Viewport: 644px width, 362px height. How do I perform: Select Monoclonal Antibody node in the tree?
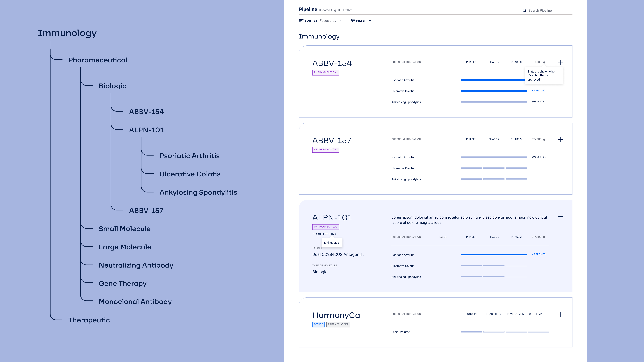coord(135,302)
